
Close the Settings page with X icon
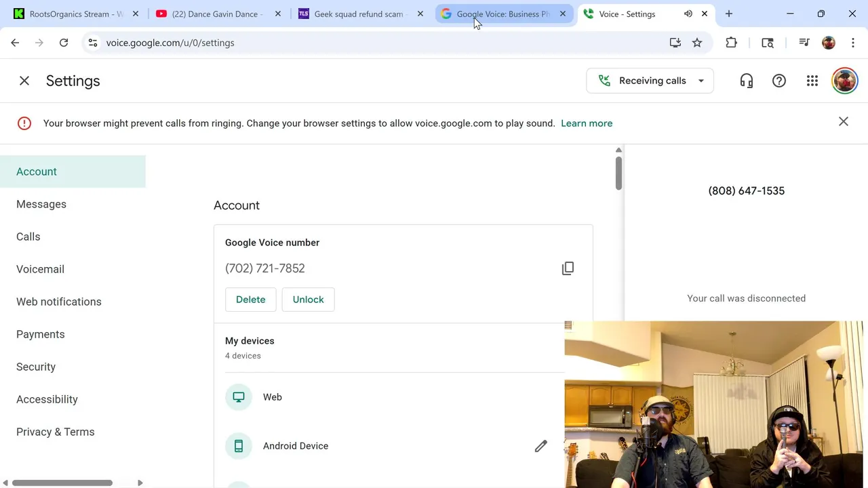pos(24,81)
